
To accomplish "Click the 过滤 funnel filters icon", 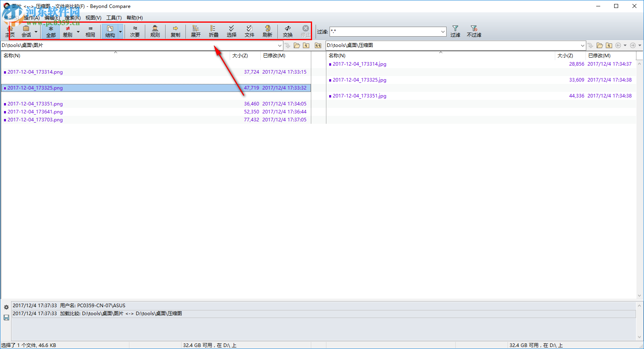I will [455, 31].
